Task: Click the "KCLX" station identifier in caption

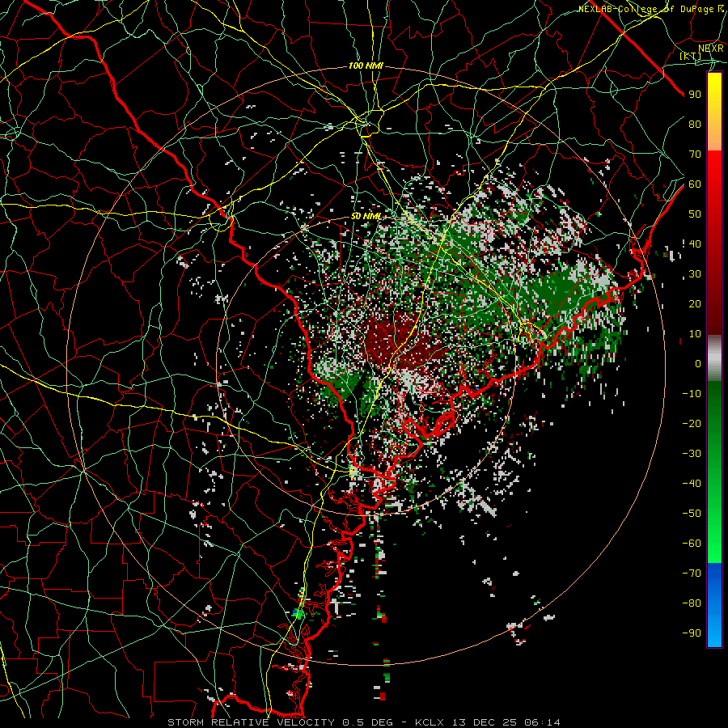Action: 430,722
